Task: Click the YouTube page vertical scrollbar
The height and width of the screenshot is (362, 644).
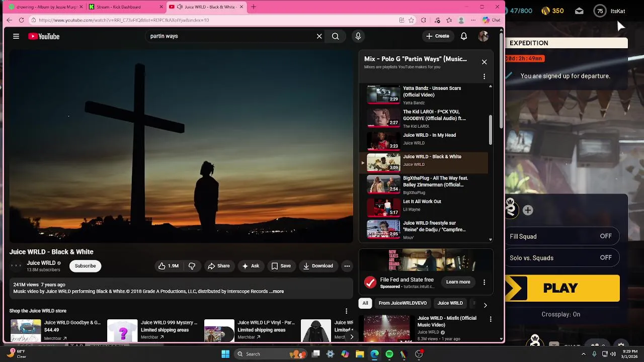Action: [x=501, y=80]
